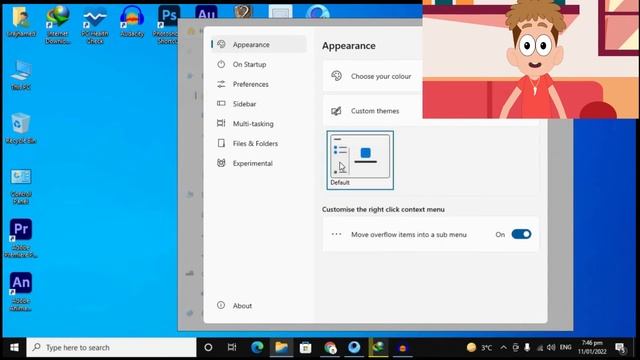The height and width of the screenshot is (360, 640).
Task: Select the Adobe Animate shortcut
Action: [21, 292]
